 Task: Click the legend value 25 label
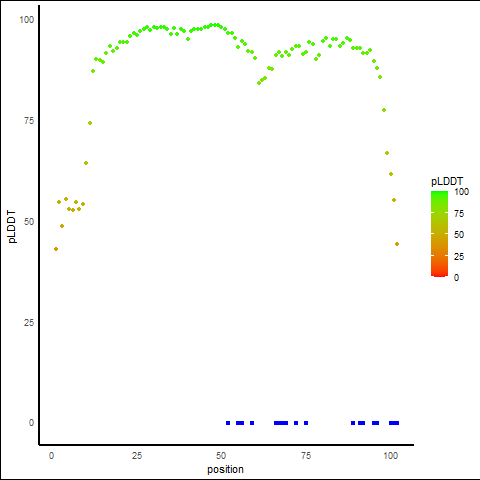pos(459,257)
